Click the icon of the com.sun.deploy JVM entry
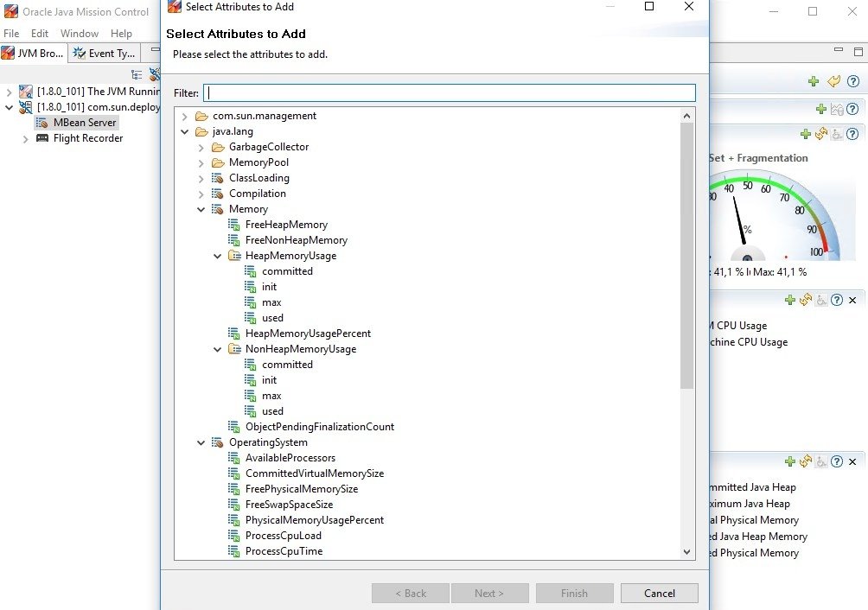868x610 pixels. point(26,107)
